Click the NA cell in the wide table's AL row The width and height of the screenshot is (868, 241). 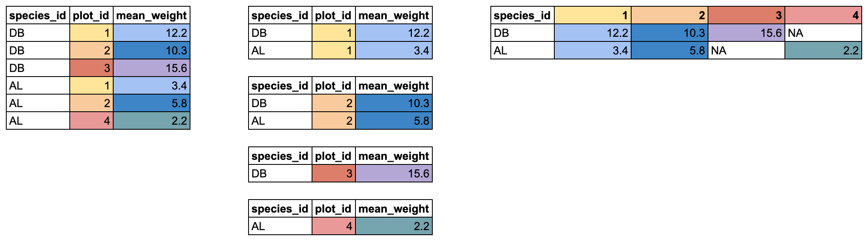click(746, 51)
